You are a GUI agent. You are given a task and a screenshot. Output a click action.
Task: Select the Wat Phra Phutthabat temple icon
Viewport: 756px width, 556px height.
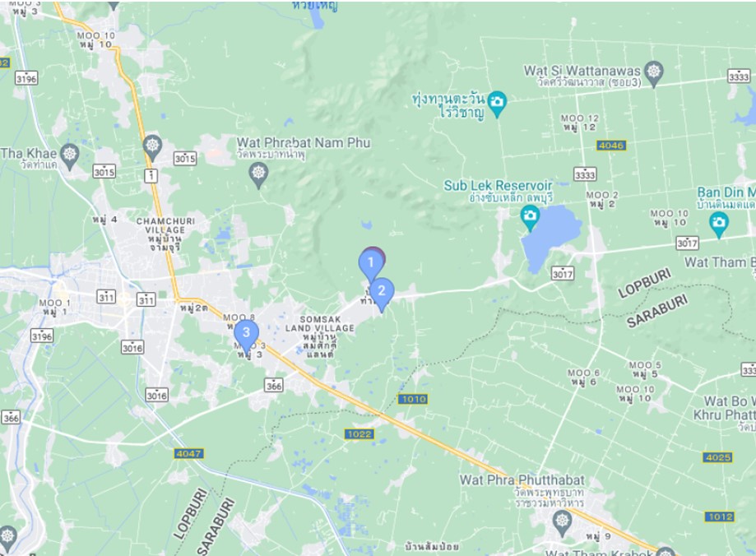[x=562, y=523]
